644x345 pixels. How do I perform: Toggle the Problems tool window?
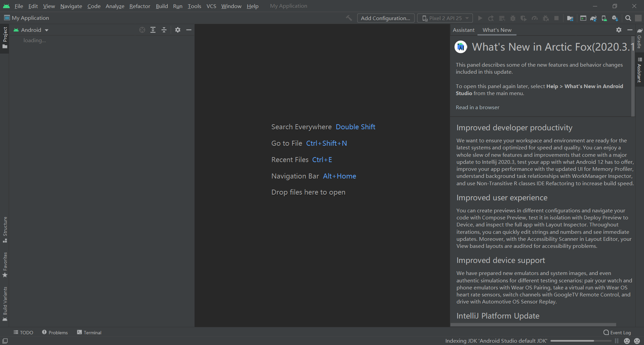(55, 333)
